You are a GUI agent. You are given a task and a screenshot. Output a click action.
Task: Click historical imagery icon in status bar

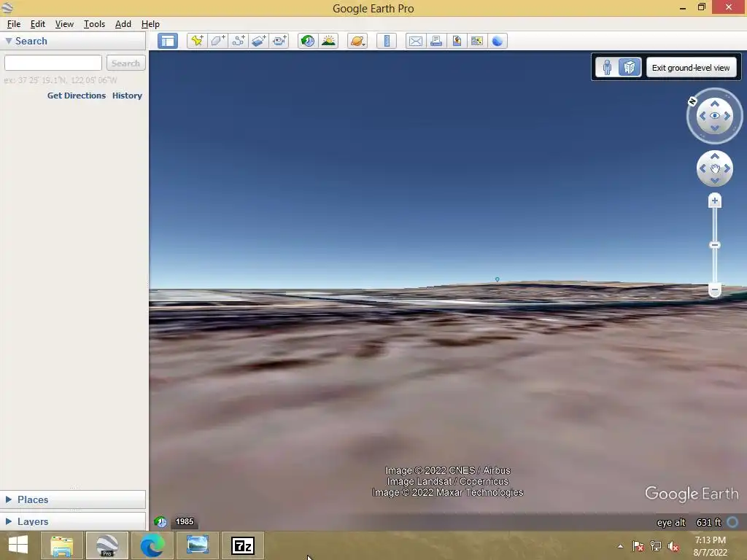tap(160, 522)
